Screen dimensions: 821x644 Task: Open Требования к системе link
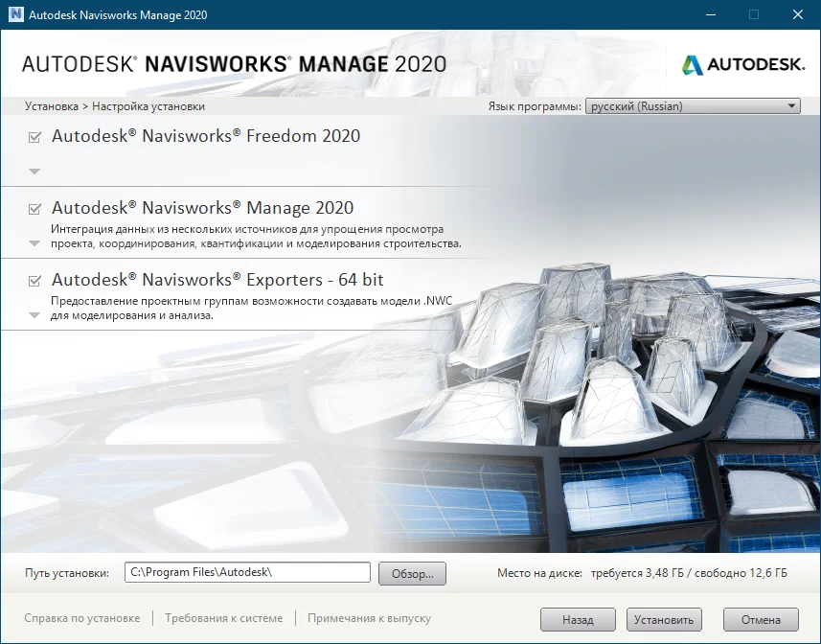click(x=223, y=619)
